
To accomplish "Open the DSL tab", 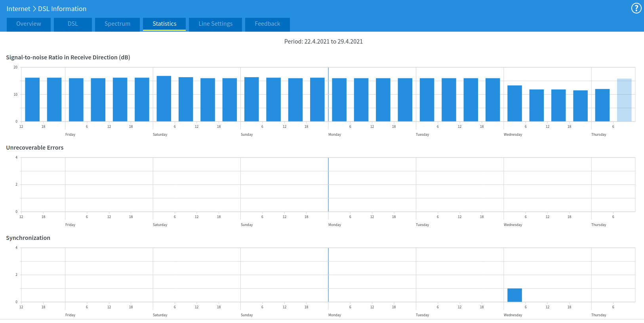I will 73,24.
